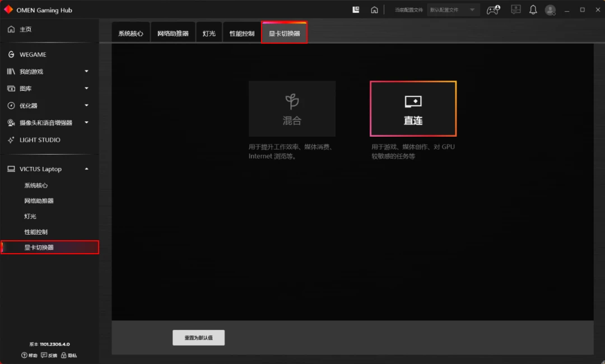605x364 pixels.
Task: Open the chat monitor icon in title bar
Action: pos(515,10)
